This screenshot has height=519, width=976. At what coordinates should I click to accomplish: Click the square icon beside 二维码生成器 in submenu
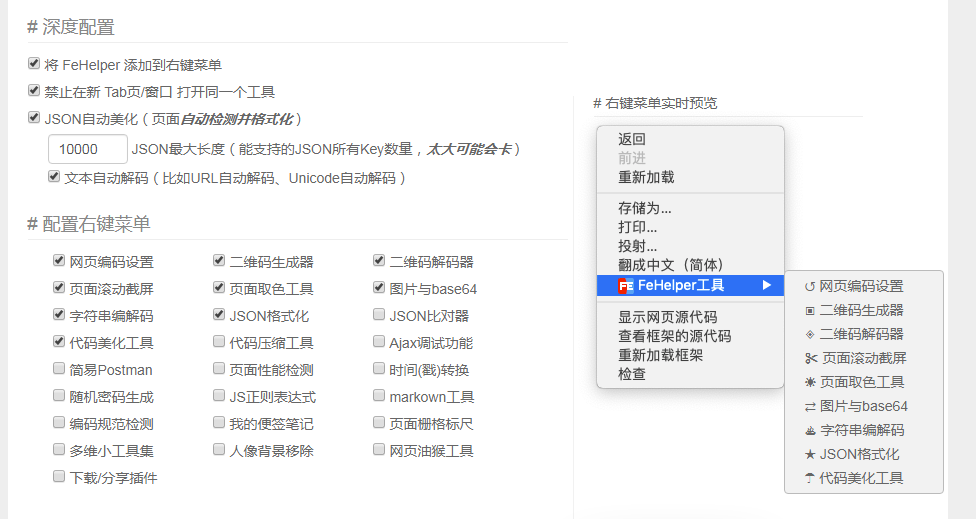[810, 311]
